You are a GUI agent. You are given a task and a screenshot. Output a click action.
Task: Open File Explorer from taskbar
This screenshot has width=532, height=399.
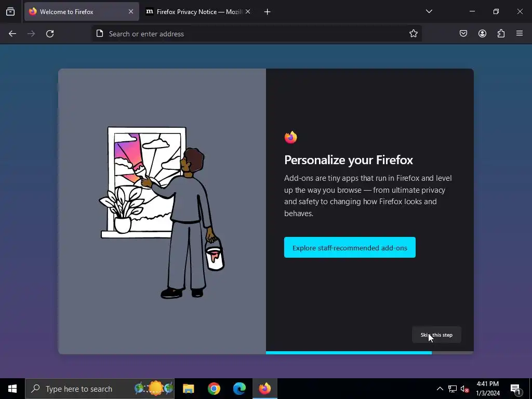(x=188, y=389)
